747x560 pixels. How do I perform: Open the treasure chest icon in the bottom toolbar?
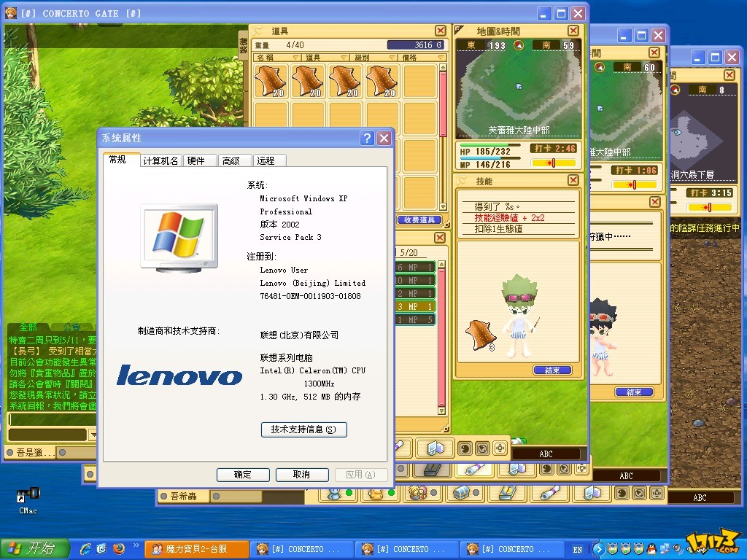coord(461,494)
